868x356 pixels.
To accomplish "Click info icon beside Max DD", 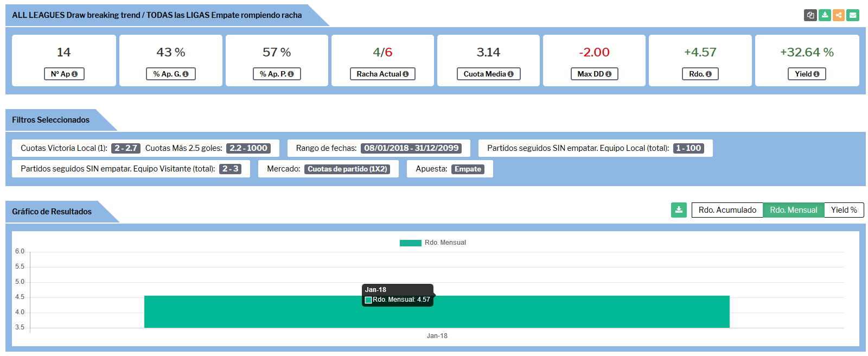I will point(608,74).
